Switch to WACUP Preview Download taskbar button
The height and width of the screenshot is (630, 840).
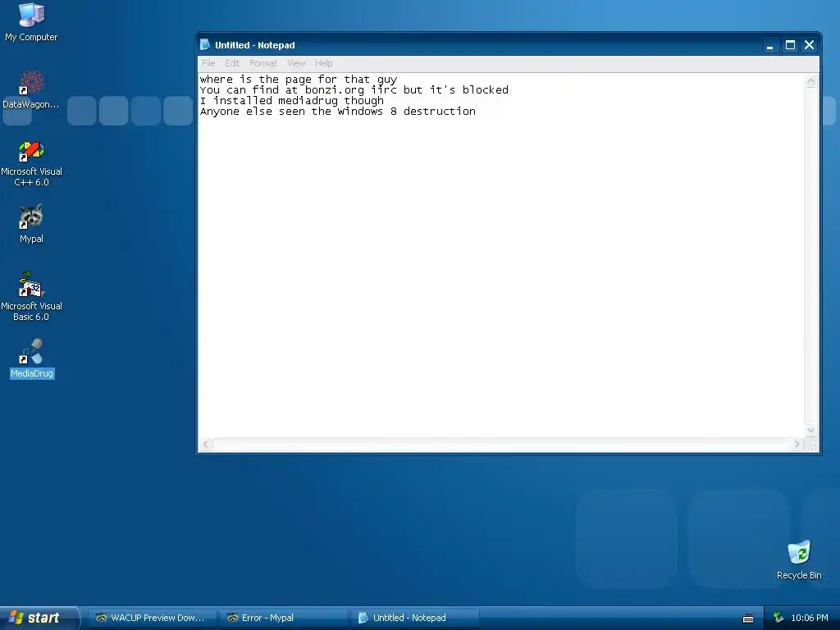coord(153,618)
